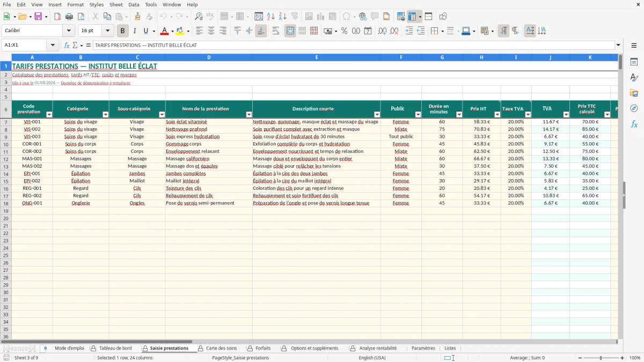Open Function Wizard beside formula bar

(67, 45)
